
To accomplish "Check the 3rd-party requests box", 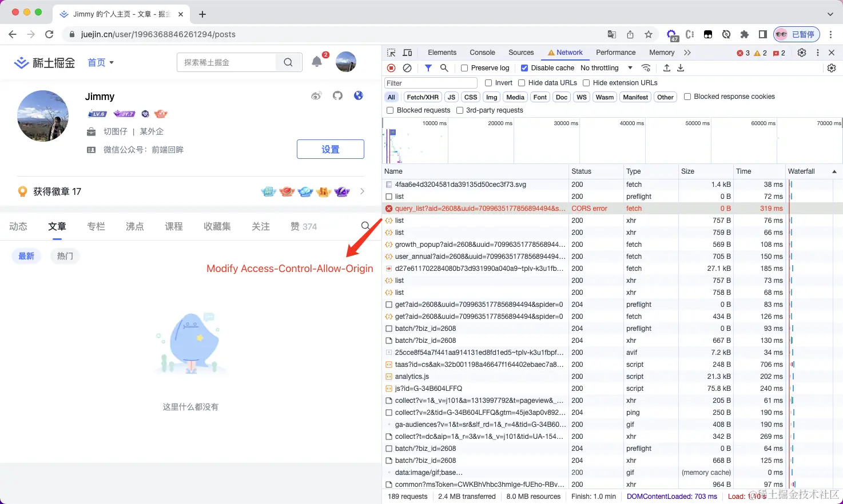I will tap(459, 110).
